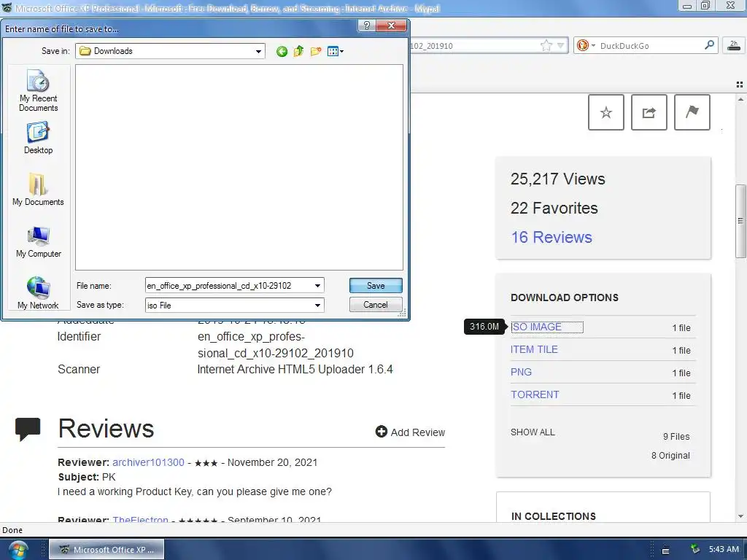Open the 16 Reviews link
Image resolution: width=747 pixels, height=560 pixels.
(551, 237)
